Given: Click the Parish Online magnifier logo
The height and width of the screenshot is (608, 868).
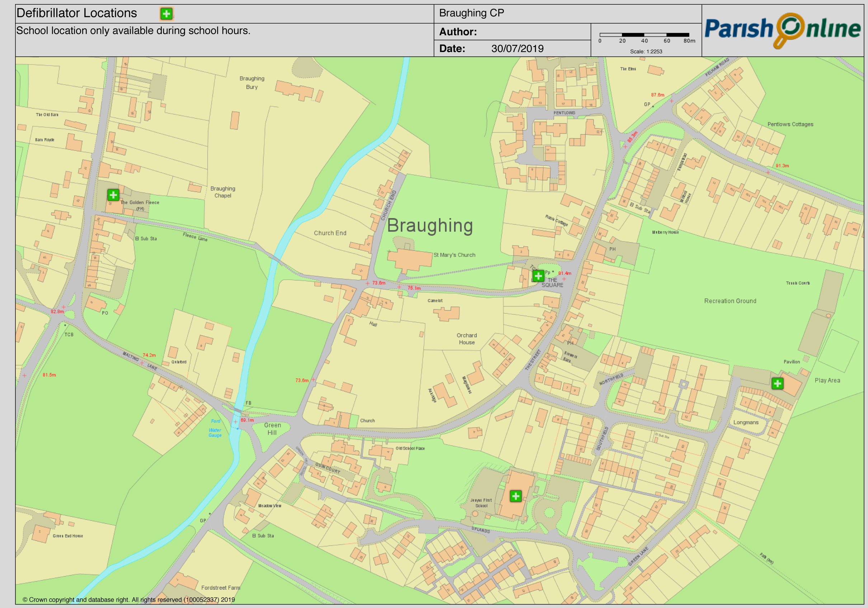Looking at the screenshot, I should coord(791,29).
